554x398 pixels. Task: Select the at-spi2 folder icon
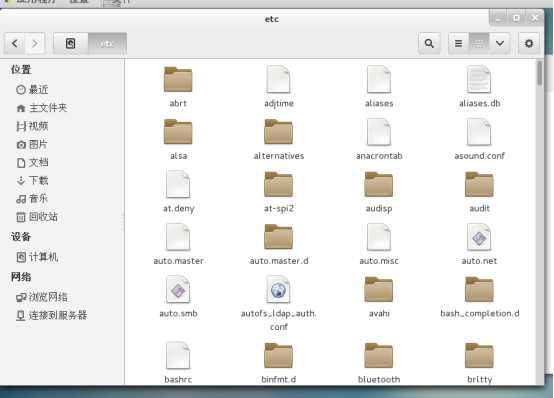[x=278, y=184]
